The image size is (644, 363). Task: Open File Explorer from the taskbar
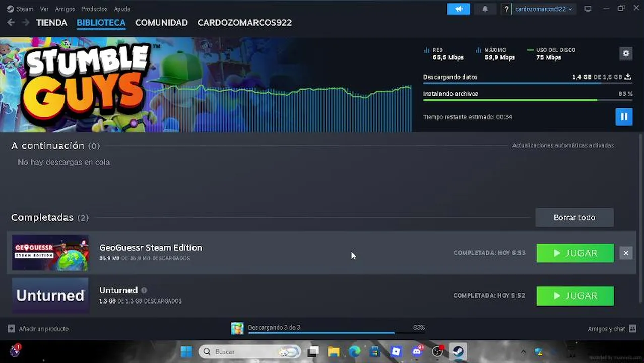tap(334, 351)
